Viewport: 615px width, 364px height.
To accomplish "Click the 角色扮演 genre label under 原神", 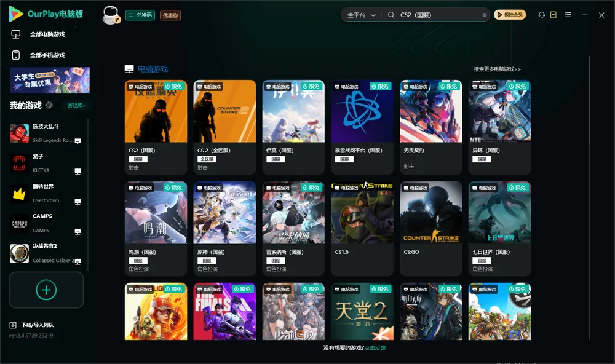I will click(207, 269).
